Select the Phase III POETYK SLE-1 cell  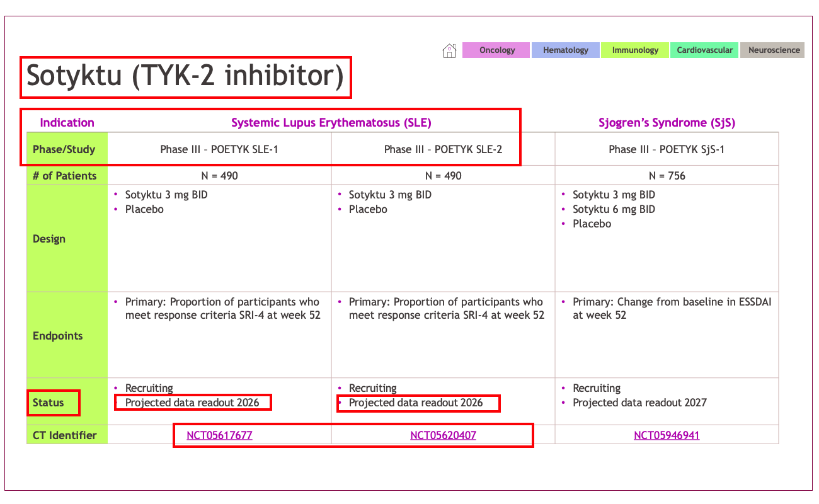219,149
